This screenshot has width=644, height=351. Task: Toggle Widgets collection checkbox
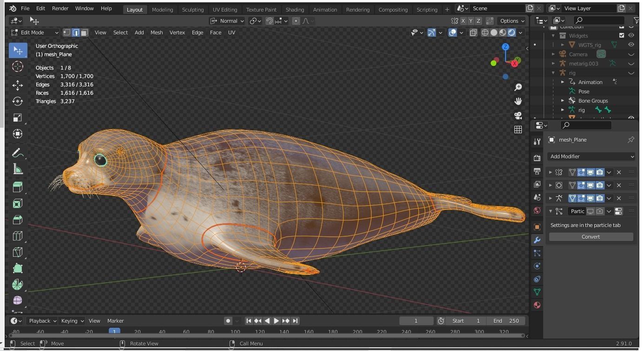(x=622, y=35)
